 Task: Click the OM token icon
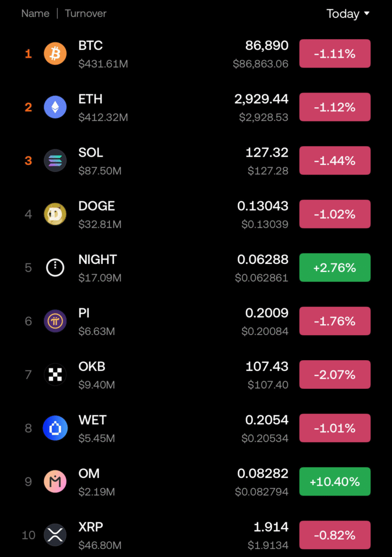(x=55, y=481)
